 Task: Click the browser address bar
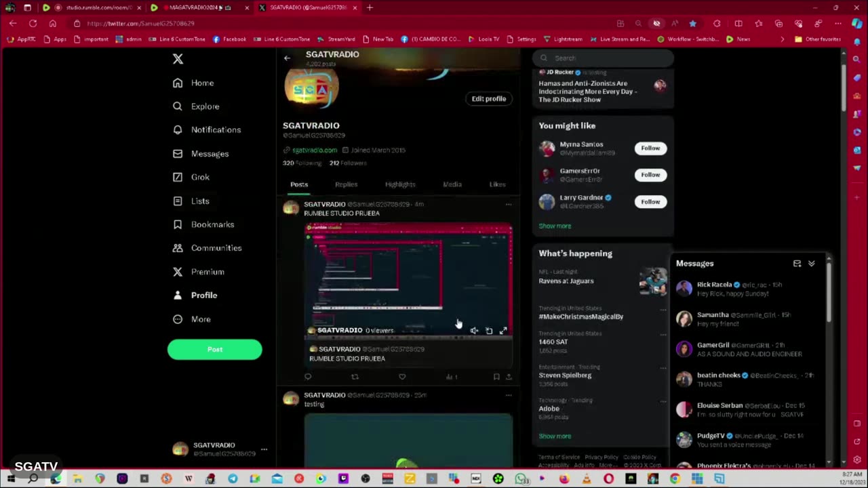tap(339, 24)
